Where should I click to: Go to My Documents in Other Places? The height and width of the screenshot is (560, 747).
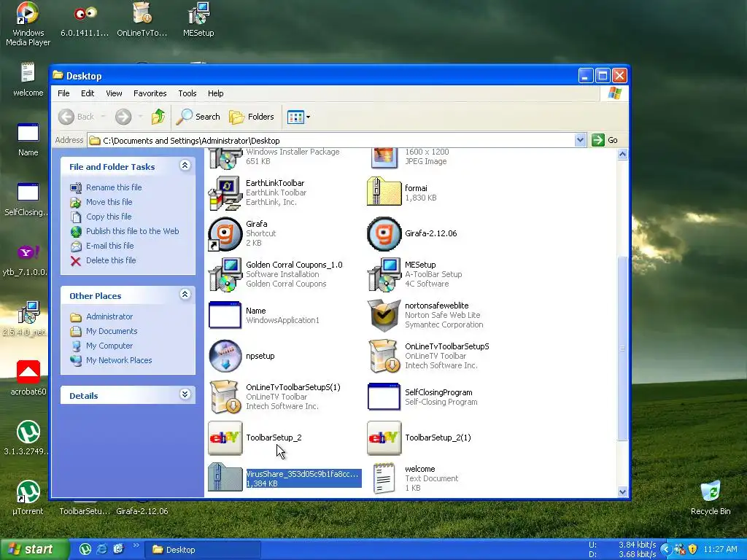tap(112, 332)
